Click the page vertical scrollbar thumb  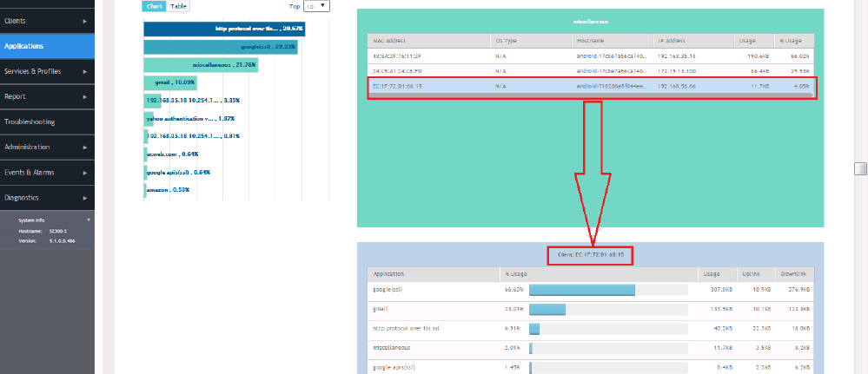(x=860, y=168)
